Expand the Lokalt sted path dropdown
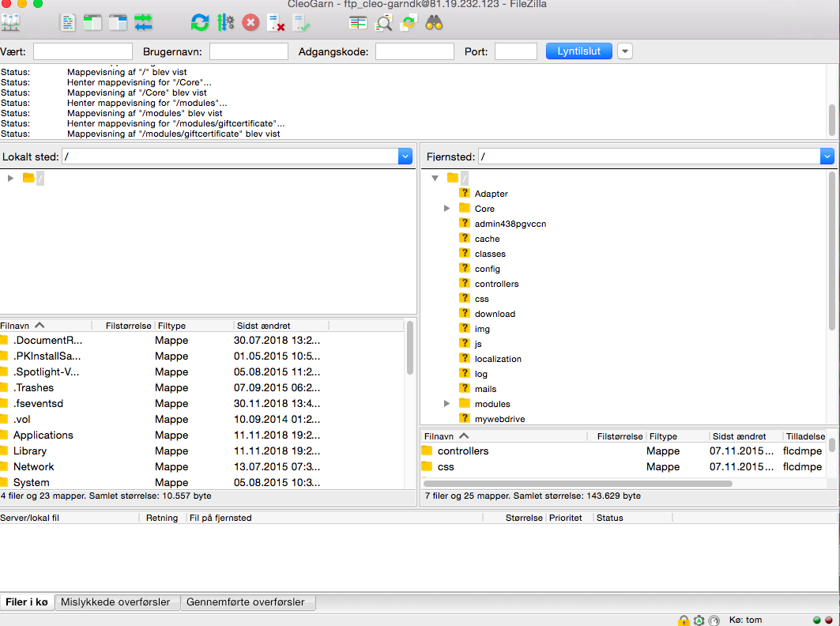 405,156
